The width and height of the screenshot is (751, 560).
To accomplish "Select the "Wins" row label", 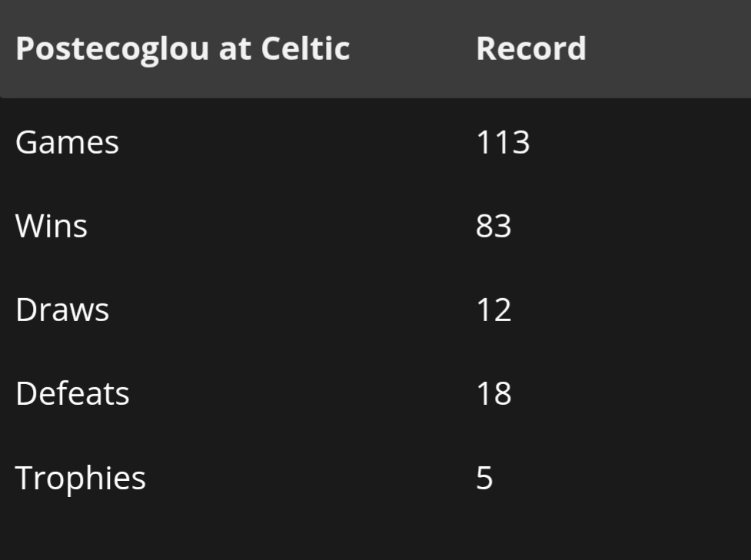I will (52, 227).
